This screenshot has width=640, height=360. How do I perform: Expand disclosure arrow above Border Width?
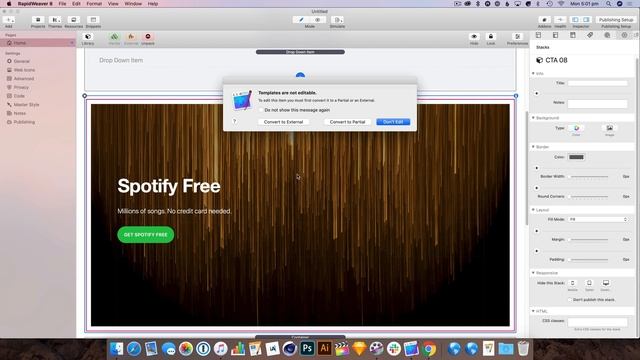537,168
